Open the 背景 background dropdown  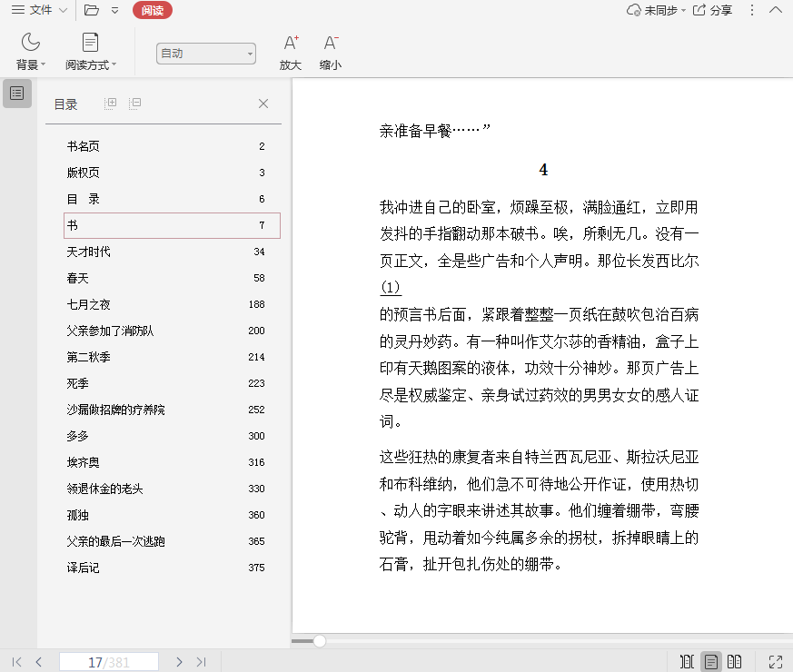point(31,53)
